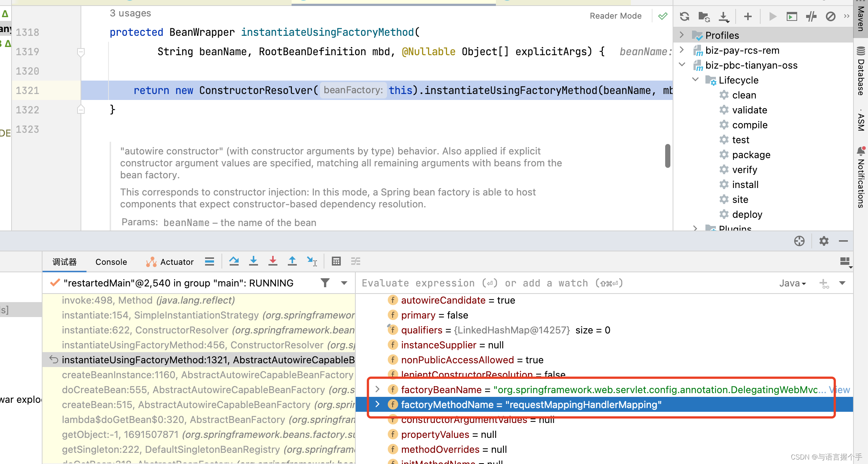Viewport: 868px width, 464px height.
Task: Click Reader Mode label
Action: [616, 16]
